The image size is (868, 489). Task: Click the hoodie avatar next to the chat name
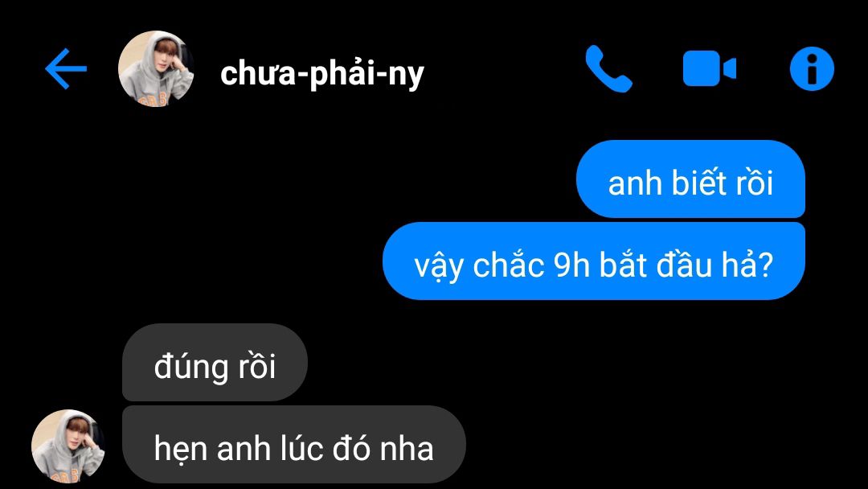tap(156, 68)
